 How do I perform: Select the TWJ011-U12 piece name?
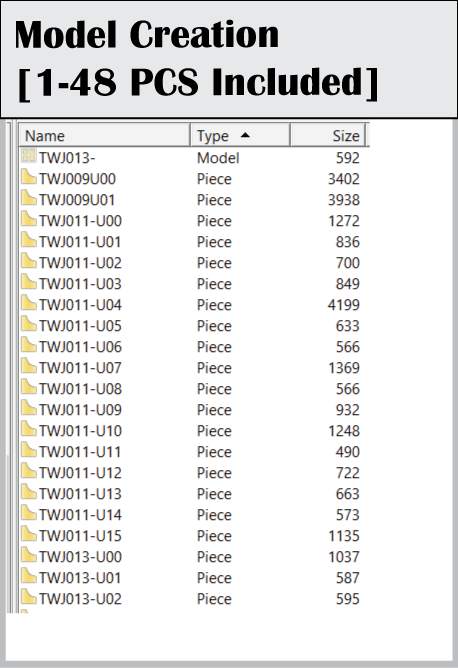pos(80,473)
